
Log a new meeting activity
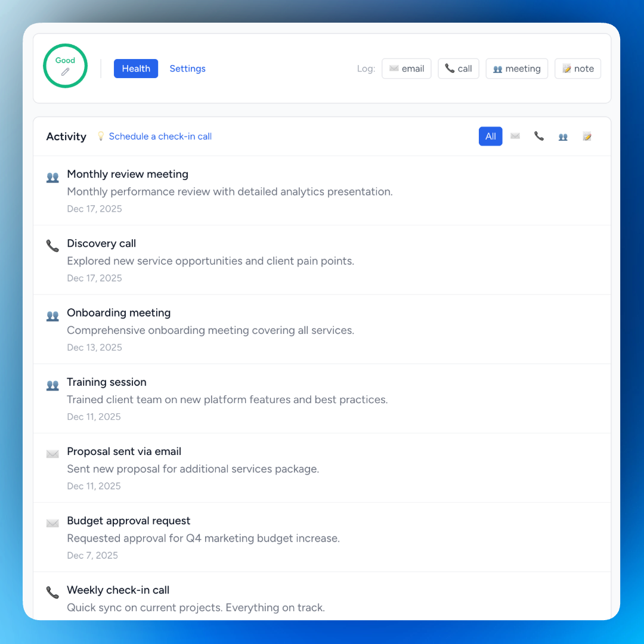pos(516,68)
